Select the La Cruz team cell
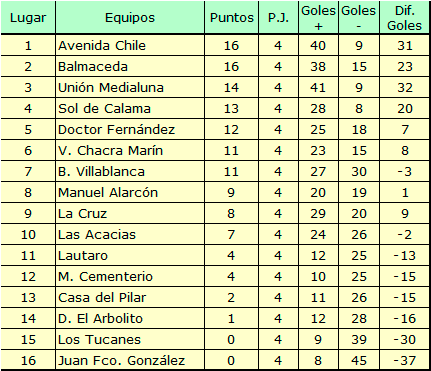The image size is (431, 371). [130, 213]
